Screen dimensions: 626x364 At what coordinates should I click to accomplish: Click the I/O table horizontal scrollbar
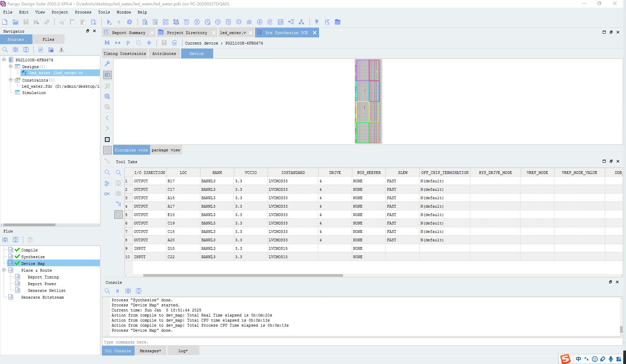pyautogui.click(x=243, y=275)
